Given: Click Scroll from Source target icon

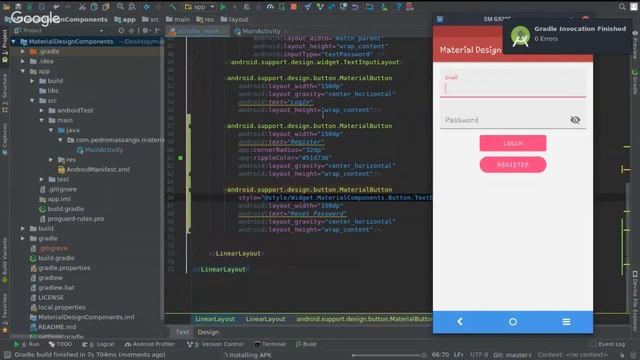Looking at the screenshot, I should 121,31.
